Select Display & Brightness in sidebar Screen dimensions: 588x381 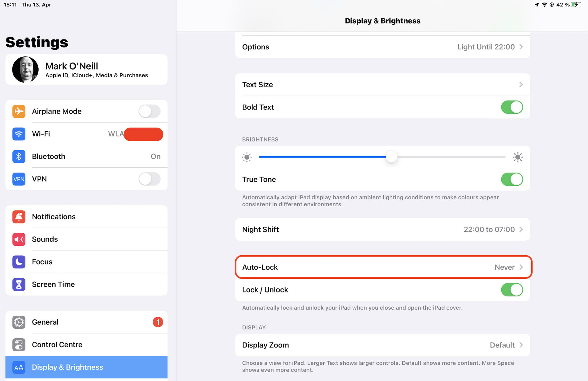point(86,367)
